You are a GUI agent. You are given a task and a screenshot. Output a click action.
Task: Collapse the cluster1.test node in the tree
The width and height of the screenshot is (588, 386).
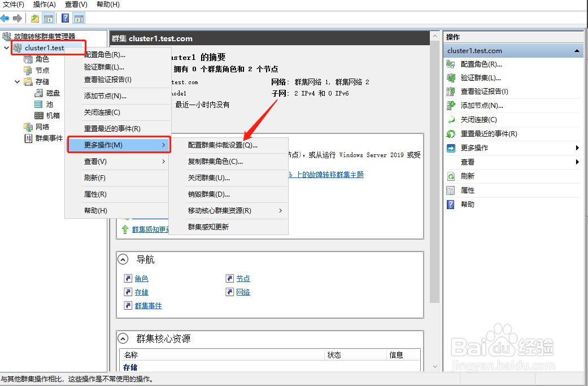click(x=6, y=47)
